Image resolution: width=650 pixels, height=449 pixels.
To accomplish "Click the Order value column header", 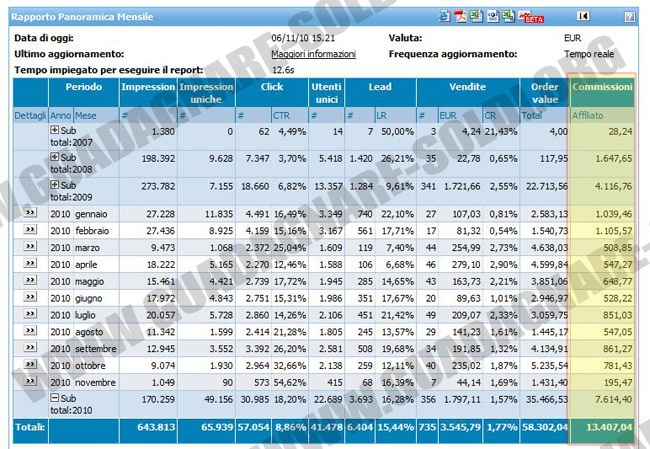I will [x=545, y=93].
